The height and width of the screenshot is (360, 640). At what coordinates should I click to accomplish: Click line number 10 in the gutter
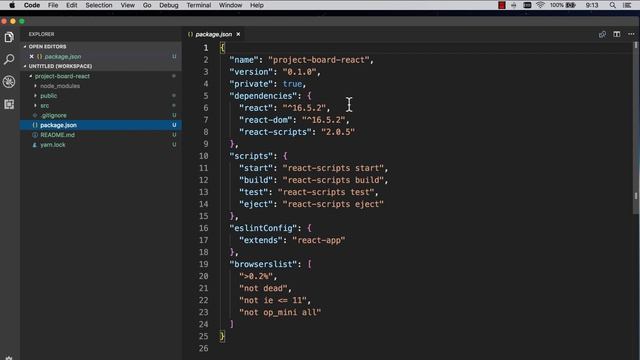203,156
